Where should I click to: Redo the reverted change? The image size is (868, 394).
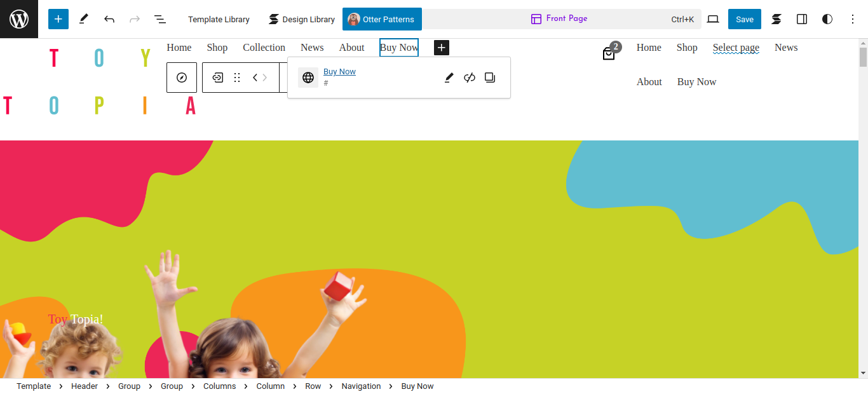click(135, 19)
